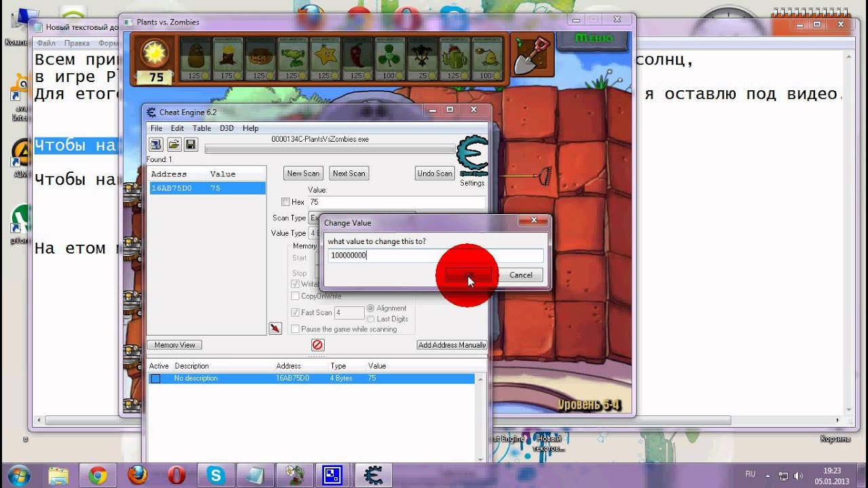The height and width of the screenshot is (488, 868).
Task: Open Opera from the taskbar
Action: (x=177, y=476)
